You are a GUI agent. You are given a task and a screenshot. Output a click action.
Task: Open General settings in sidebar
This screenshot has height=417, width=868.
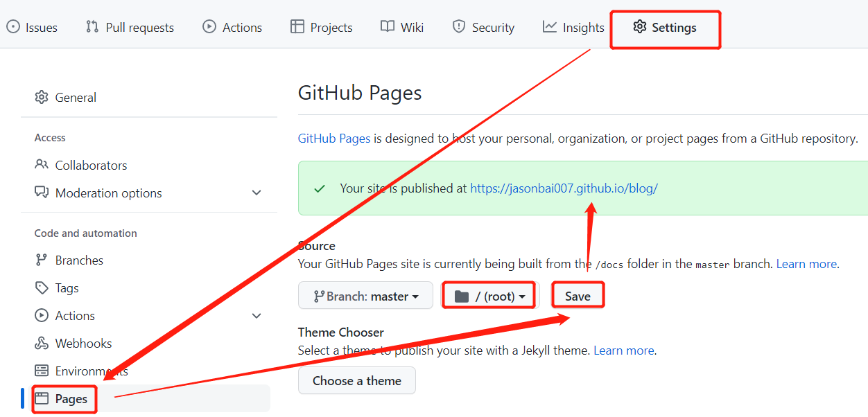76,98
